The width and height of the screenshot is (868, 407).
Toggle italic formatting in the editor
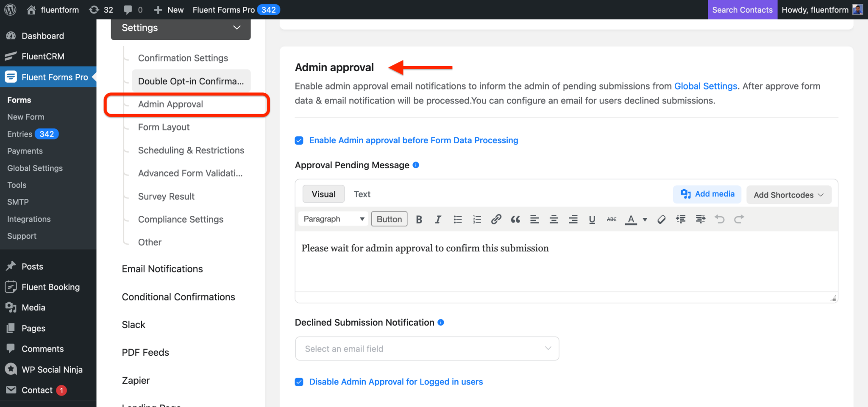438,219
